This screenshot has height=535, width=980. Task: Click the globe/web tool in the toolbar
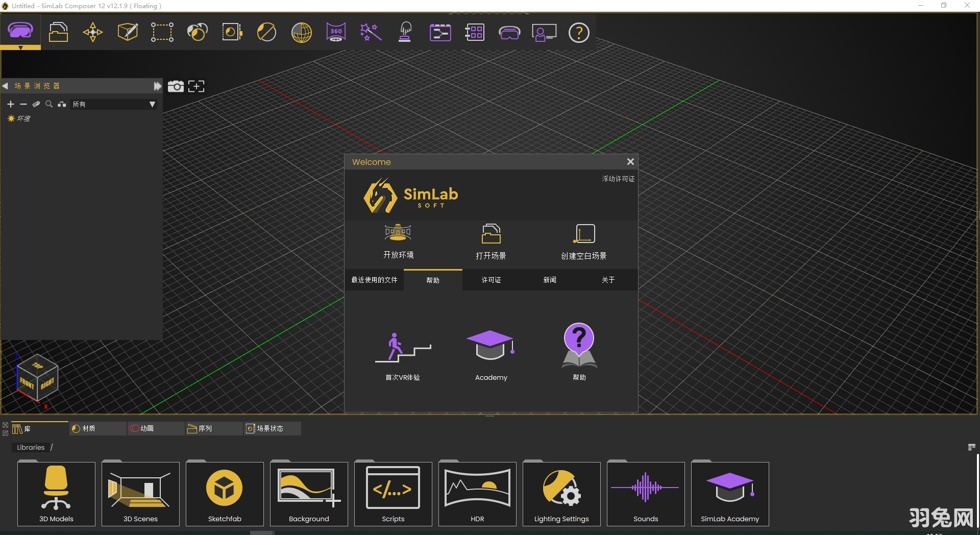pyautogui.click(x=301, y=32)
